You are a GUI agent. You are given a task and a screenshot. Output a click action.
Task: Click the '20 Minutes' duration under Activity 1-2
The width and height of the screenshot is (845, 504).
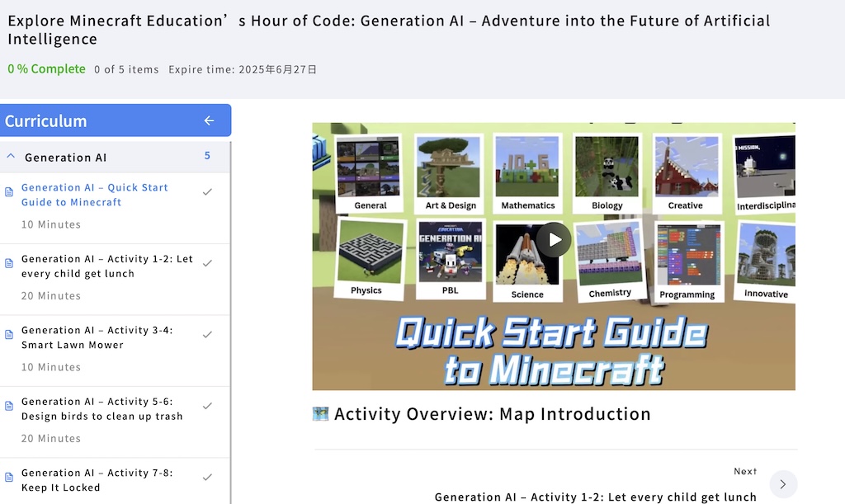point(50,295)
